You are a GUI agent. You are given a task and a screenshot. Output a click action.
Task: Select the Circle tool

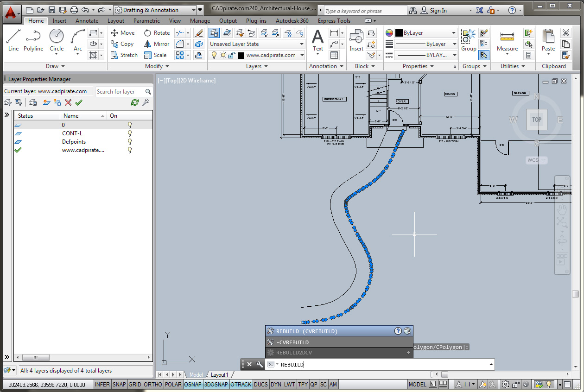pyautogui.click(x=57, y=40)
